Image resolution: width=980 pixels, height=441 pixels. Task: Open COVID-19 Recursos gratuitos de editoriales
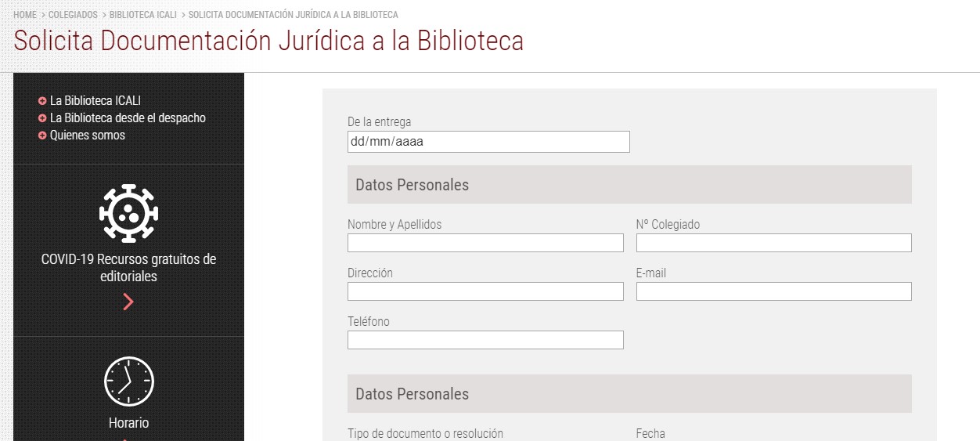128,268
